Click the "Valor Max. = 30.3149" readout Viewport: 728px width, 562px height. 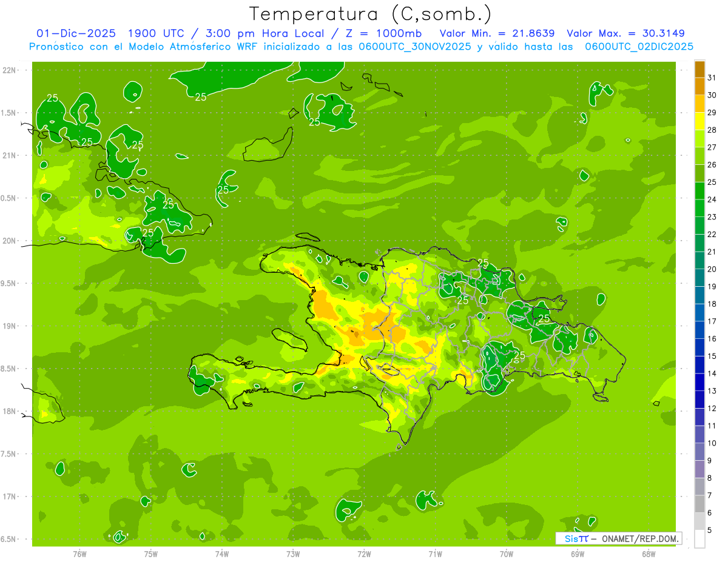click(625, 33)
